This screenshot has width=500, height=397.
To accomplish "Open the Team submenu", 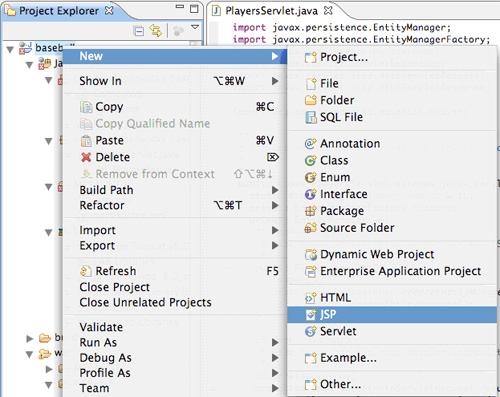I will pyautogui.click(x=175, y=388).
